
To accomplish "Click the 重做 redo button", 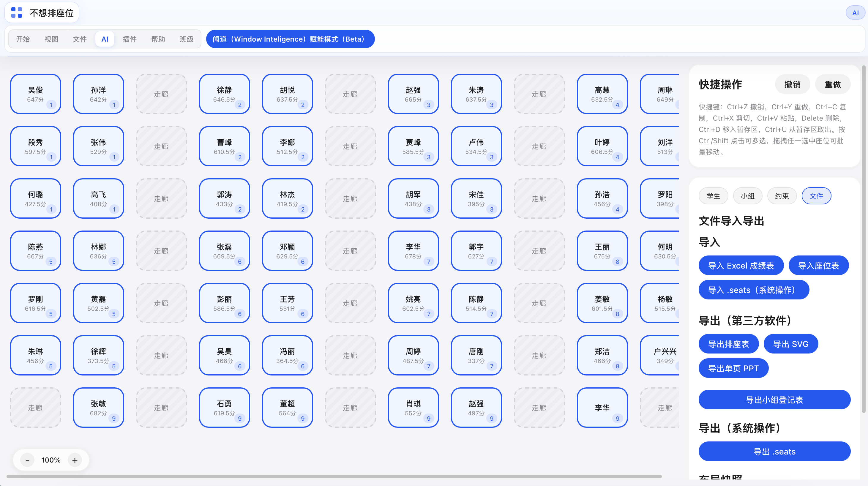I will pos(833,84).
